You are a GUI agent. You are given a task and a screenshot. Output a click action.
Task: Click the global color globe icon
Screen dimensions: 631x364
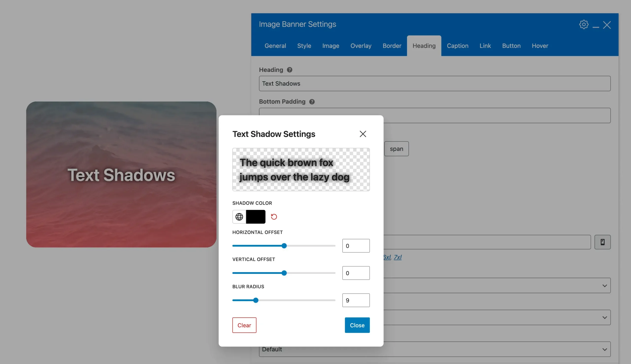click(x=239, y=217)
